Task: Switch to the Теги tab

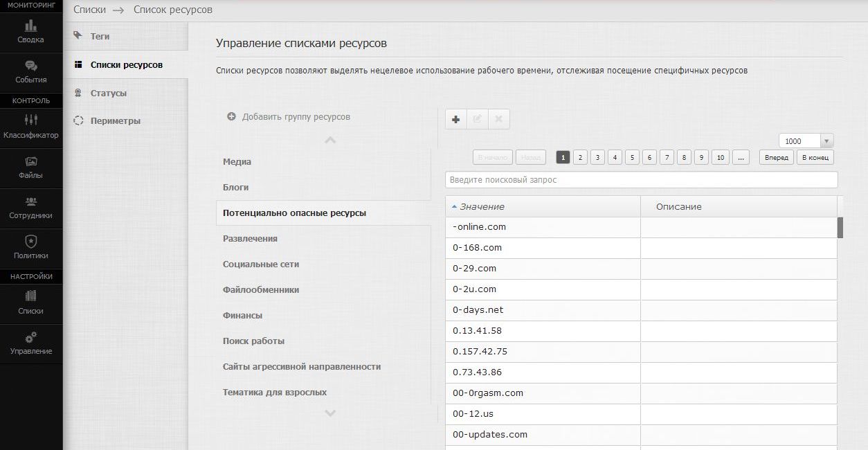Action: click(125, 36)
